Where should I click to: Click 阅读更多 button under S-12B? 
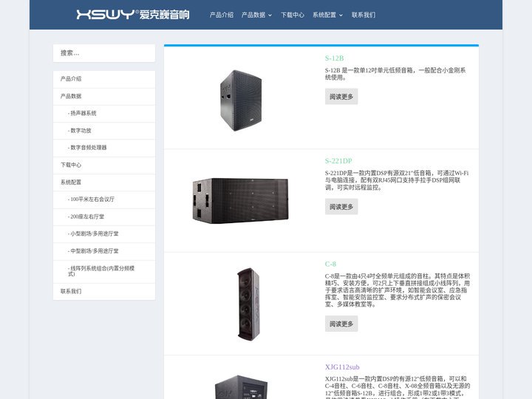click(x=341, y=97)
